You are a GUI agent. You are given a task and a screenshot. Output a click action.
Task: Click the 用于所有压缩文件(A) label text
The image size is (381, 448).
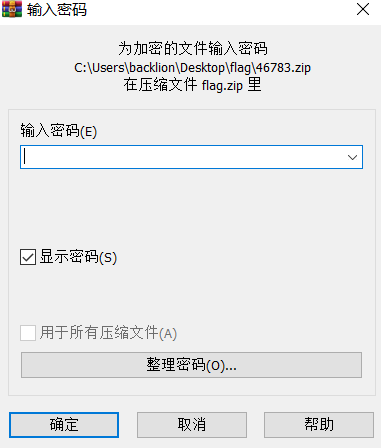click(108, 333)
